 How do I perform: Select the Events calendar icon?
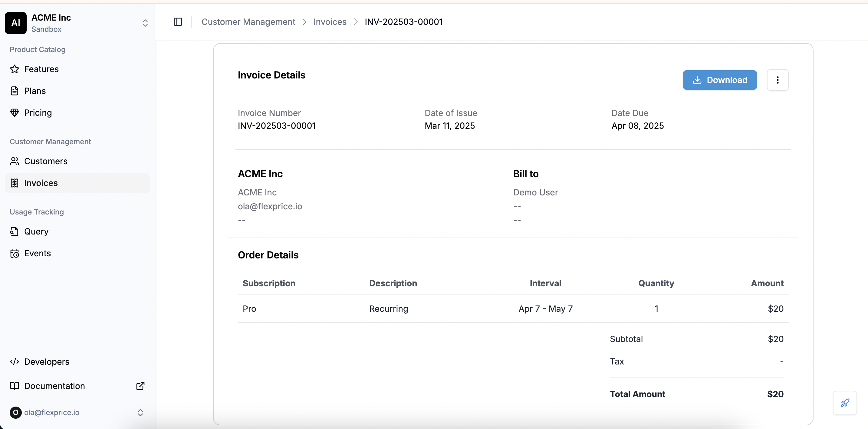15,253
